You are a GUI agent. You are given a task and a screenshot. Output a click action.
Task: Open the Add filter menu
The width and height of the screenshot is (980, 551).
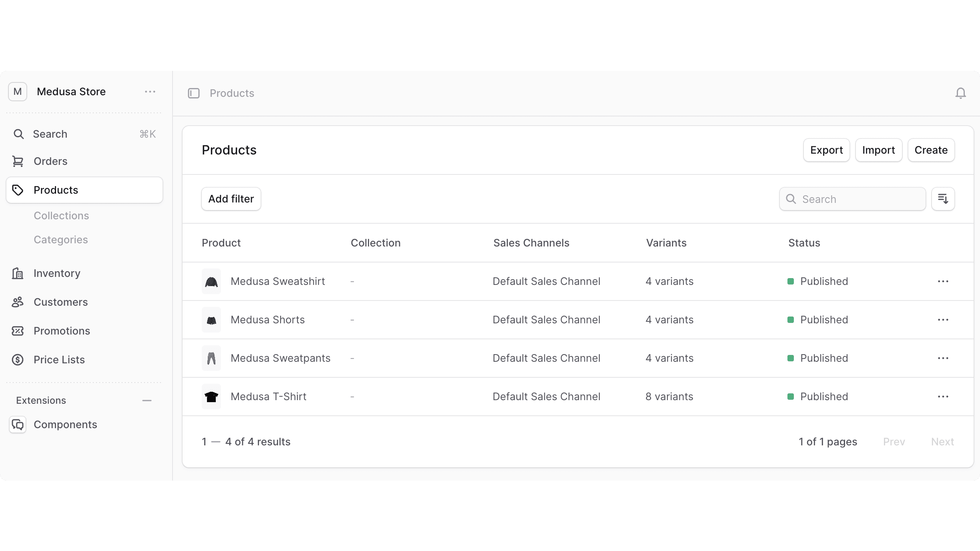click(x=231, y=198)
